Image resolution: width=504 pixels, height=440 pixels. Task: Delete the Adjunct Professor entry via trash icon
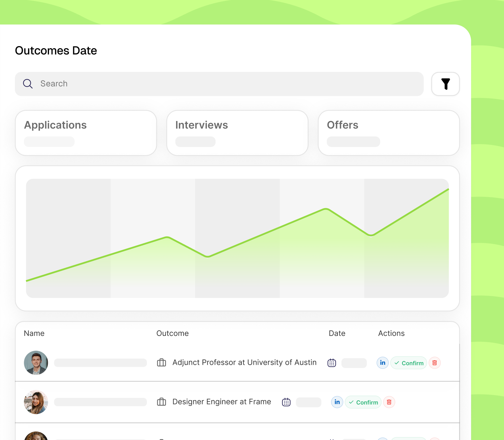434,363
